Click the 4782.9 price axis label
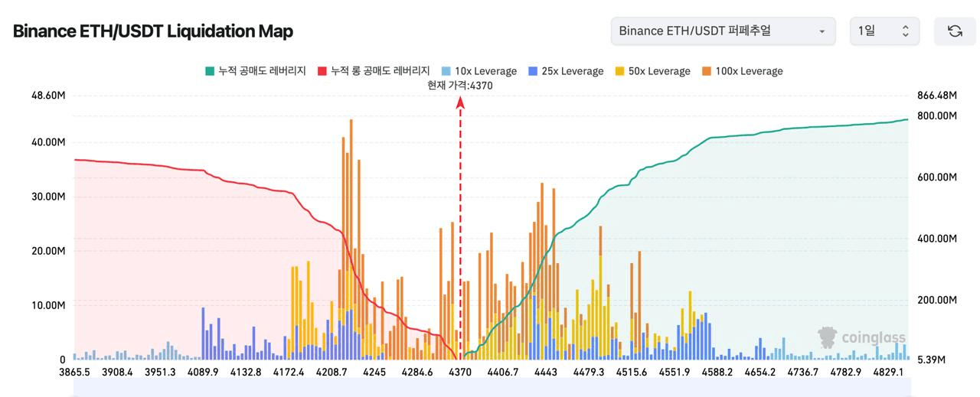Screen dimensions: 980x397 coord(845,373)
